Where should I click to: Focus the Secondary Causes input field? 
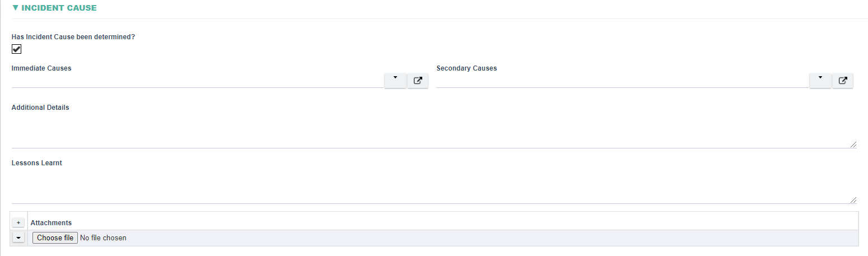[x=623, y=81]
